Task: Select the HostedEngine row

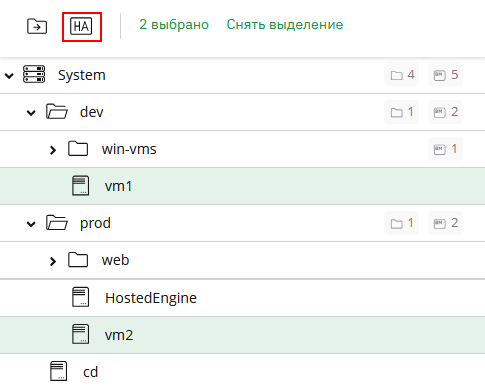Action: point(242,298)
